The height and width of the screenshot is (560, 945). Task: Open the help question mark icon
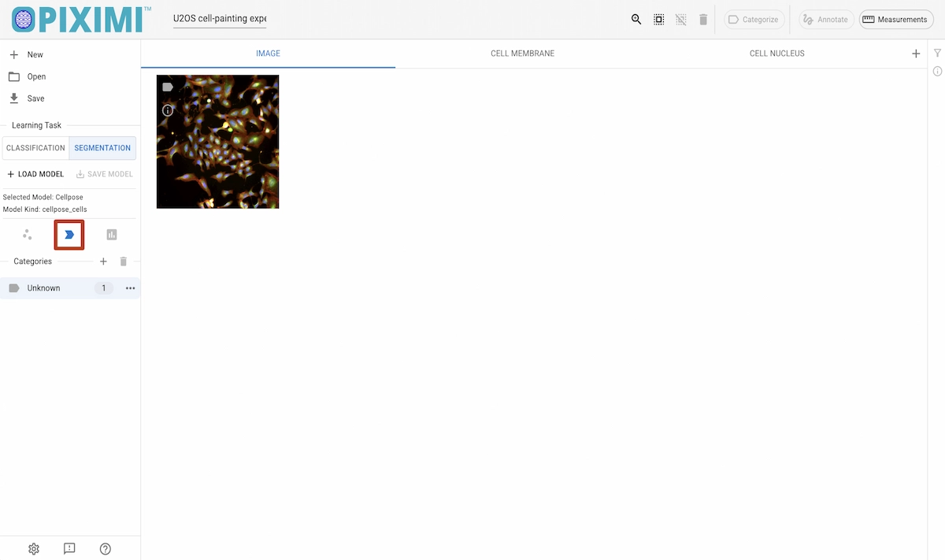click(106, 549)
